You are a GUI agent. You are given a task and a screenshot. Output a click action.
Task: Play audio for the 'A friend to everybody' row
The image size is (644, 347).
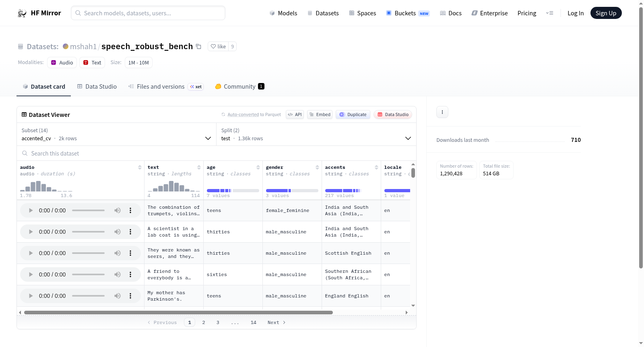pos(31,274)
